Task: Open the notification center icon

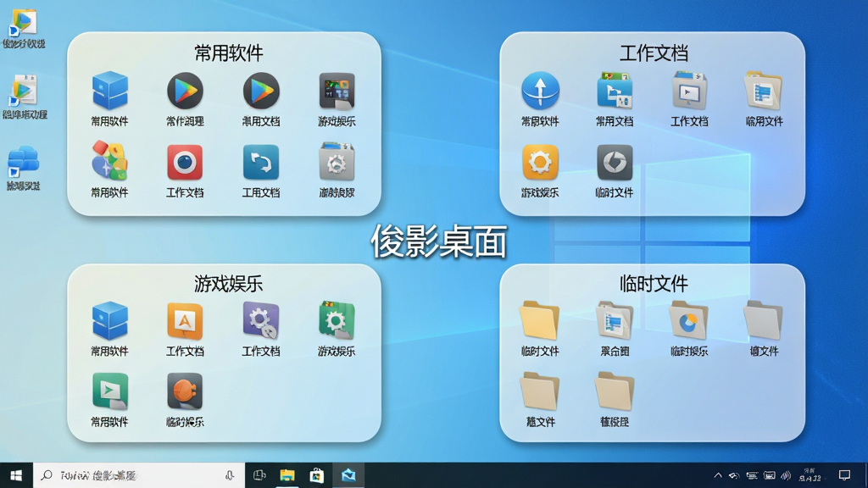Action: (x=844, y=475)
